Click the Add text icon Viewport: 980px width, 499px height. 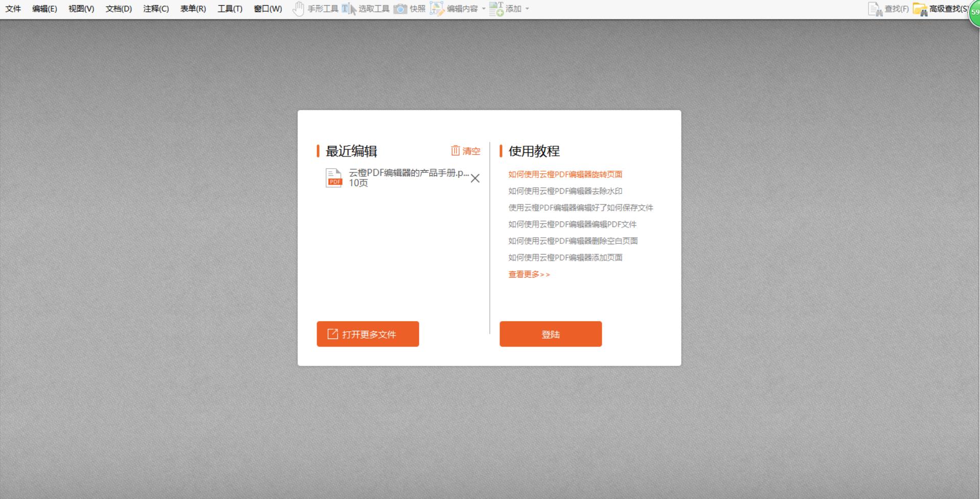(496, 9)
